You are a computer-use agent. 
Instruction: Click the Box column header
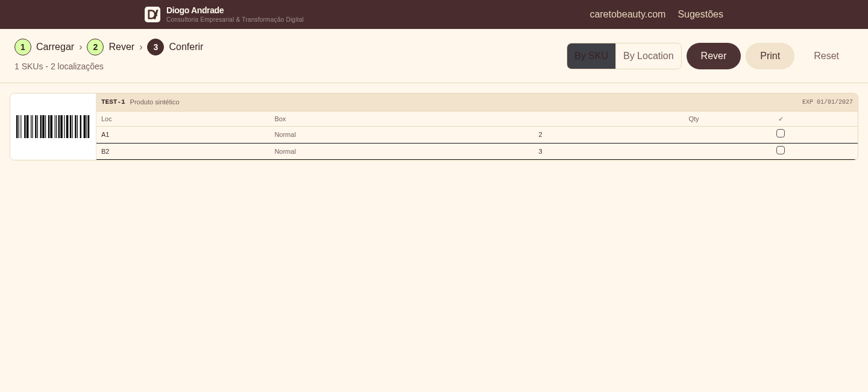(280, 119)
